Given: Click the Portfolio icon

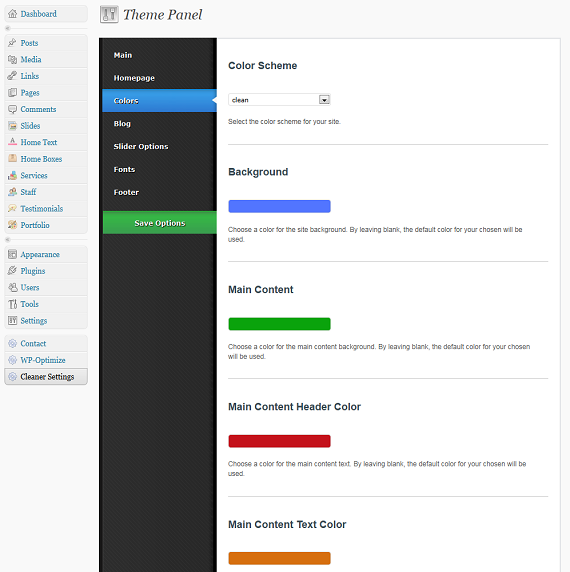Looking at the screenshot, I should tap(12, 225).
